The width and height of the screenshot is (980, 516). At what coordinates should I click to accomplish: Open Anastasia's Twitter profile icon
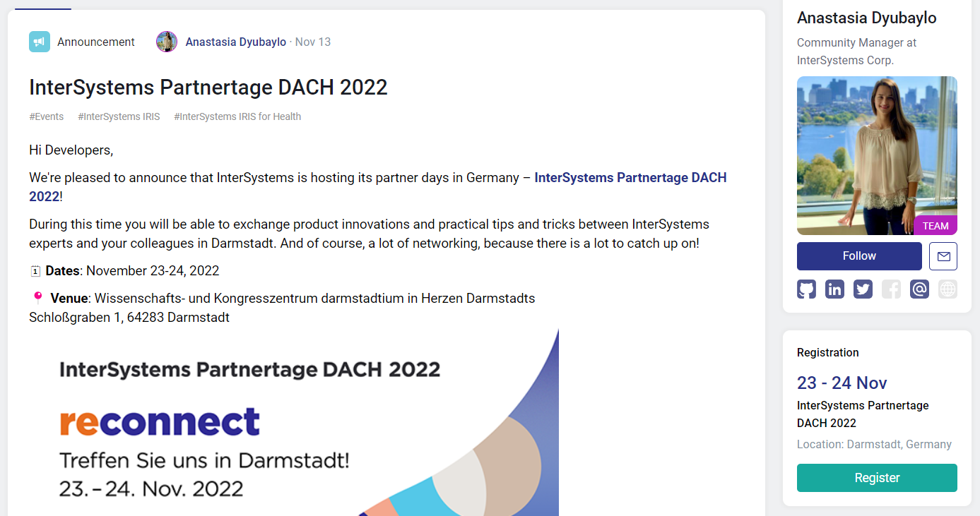pos(863,289)
